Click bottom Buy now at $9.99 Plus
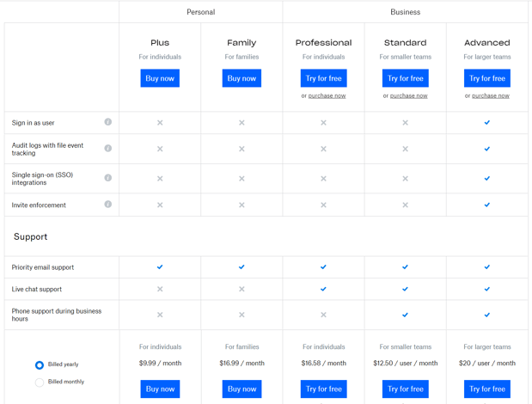The image size is (532, 404). (160, 389)
